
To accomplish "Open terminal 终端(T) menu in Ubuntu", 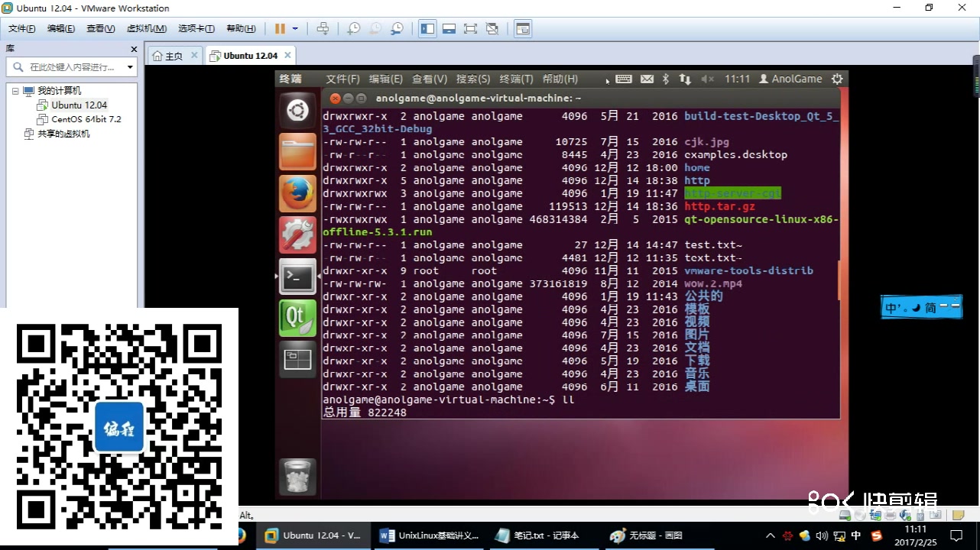I will pos(517,79).
